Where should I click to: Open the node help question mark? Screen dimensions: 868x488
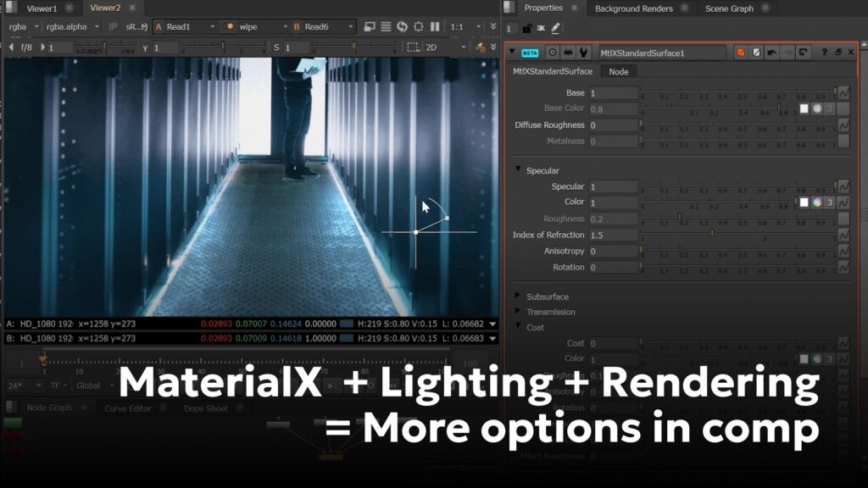pos(825,53)
